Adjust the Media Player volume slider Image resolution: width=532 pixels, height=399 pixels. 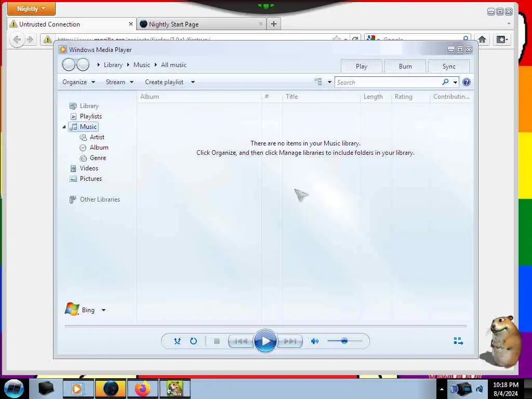click(344, 341)
